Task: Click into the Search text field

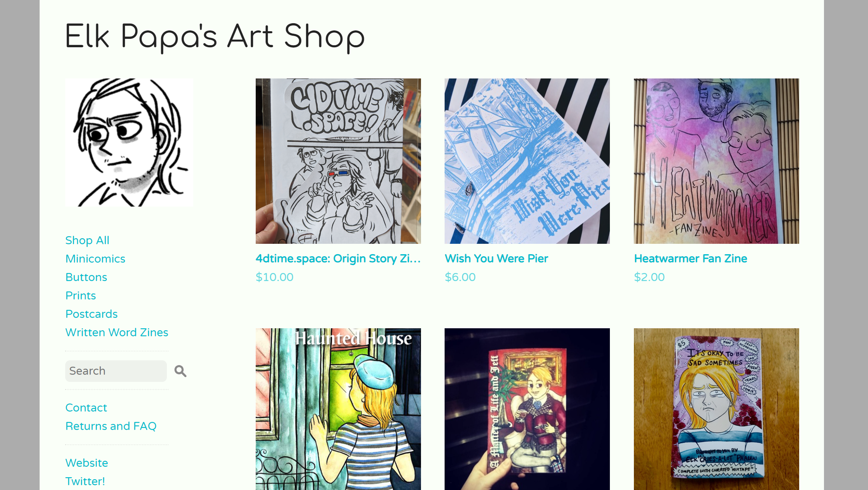Action: (x=116, y=371)
